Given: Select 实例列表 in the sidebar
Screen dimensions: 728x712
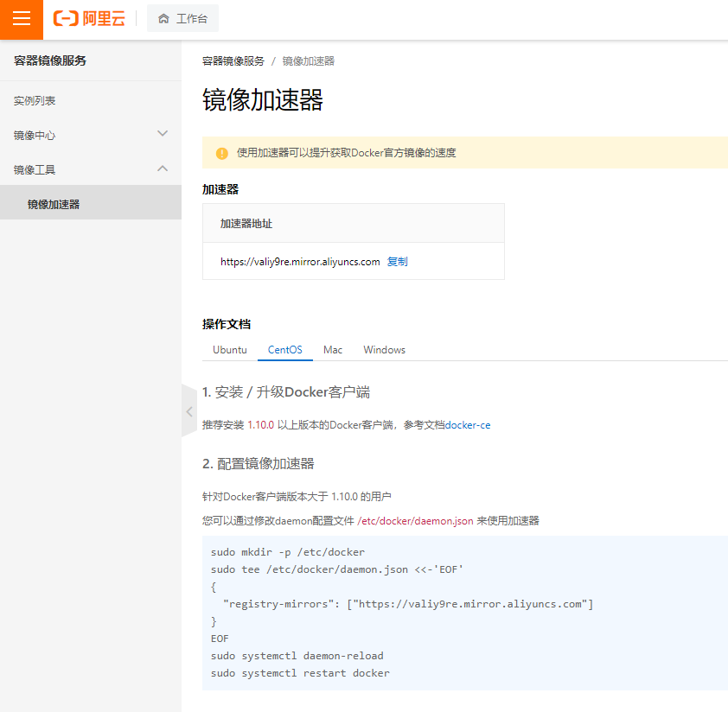Looking at the screenshot, I should click(x=35, y=101).
